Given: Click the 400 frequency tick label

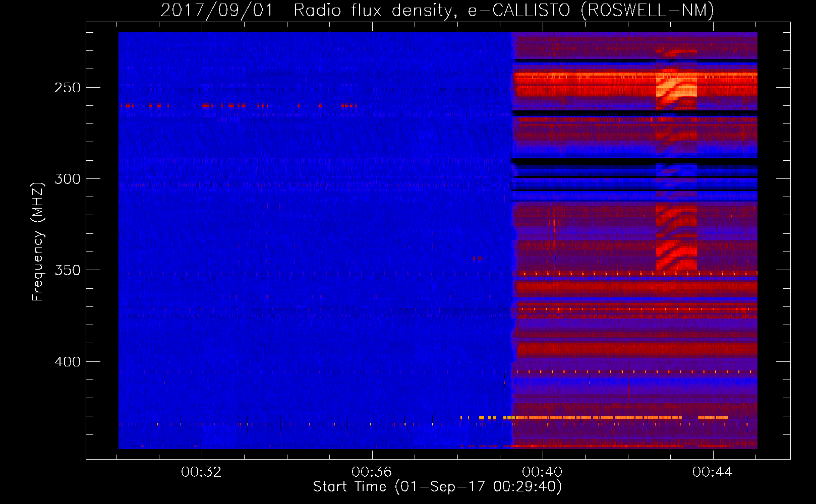Looking at the screenshot, I should pyautogui.click(x=68, y=362).
